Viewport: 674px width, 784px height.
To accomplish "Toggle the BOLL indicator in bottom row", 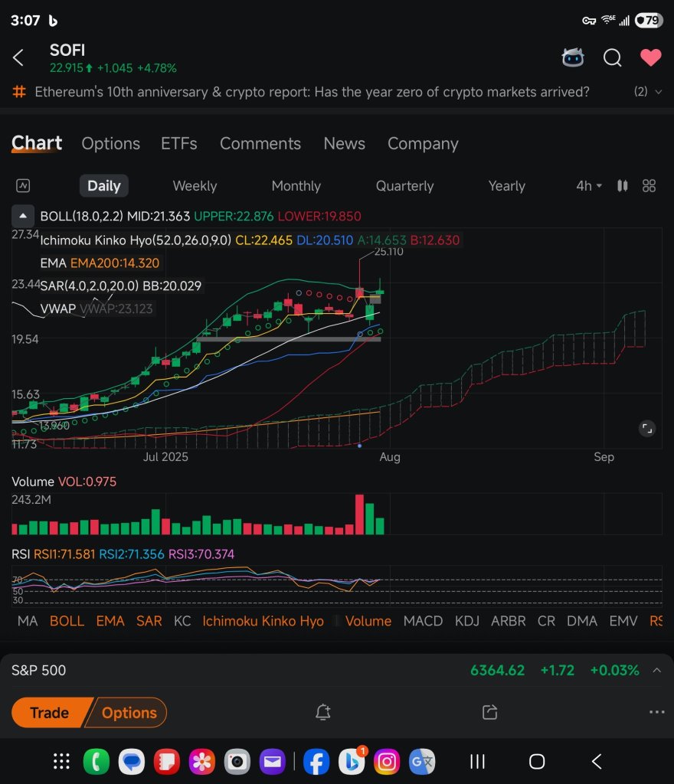I will coord(67,621).
